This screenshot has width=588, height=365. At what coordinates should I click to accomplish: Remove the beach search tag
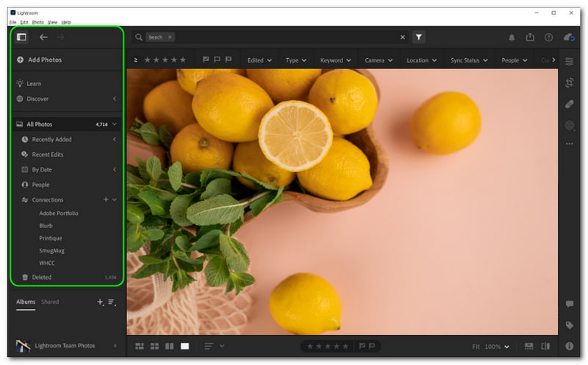(170, 37)
